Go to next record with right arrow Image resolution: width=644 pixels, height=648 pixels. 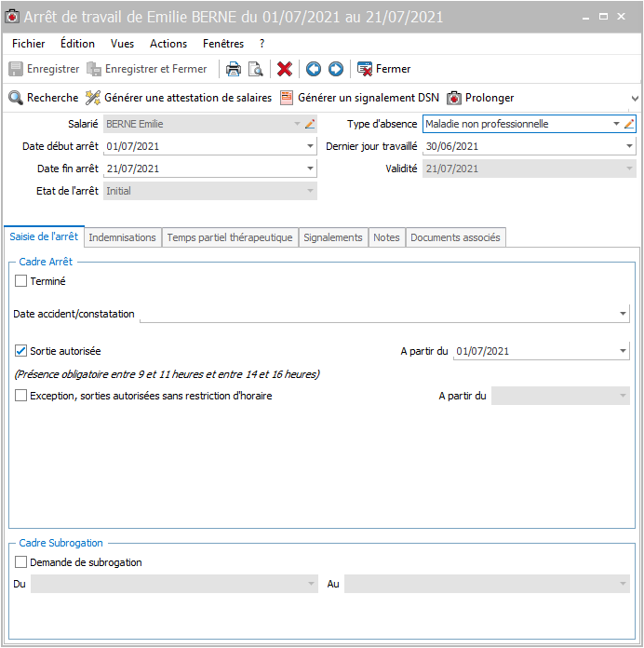tap(336, 69)
